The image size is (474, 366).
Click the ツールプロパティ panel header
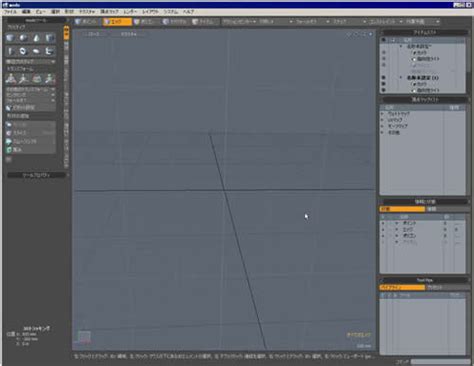point(36,175)
